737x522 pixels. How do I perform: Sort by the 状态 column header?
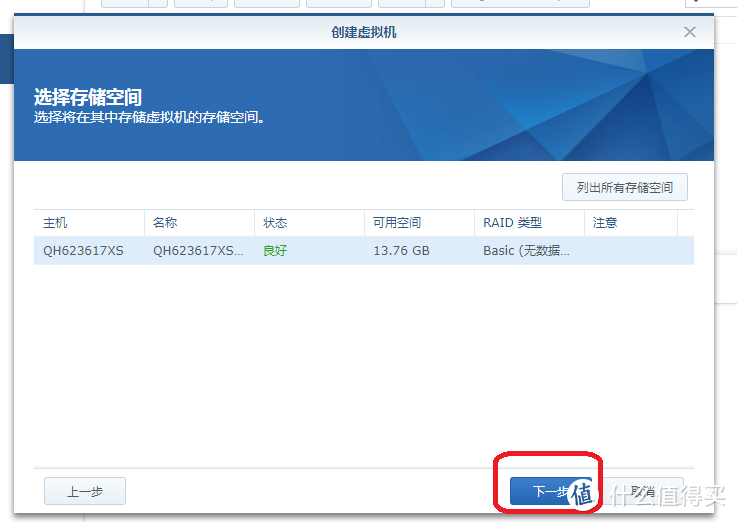tap(309, 223)
